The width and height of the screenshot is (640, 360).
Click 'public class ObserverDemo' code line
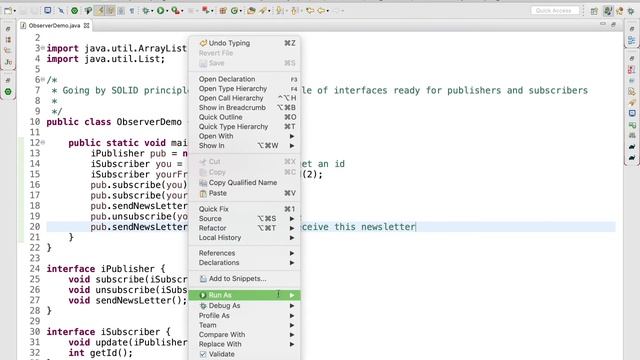pyautogui.click(x=114, y=122)
